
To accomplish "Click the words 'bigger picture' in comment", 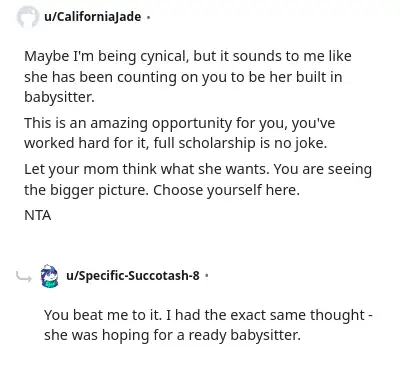I will click(99, 190).
